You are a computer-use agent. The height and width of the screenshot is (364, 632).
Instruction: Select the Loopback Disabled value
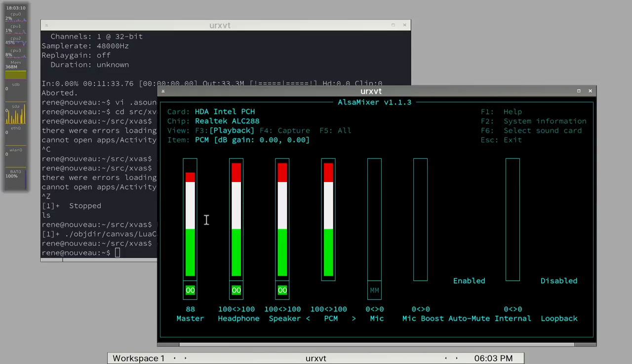click(558, 281)
